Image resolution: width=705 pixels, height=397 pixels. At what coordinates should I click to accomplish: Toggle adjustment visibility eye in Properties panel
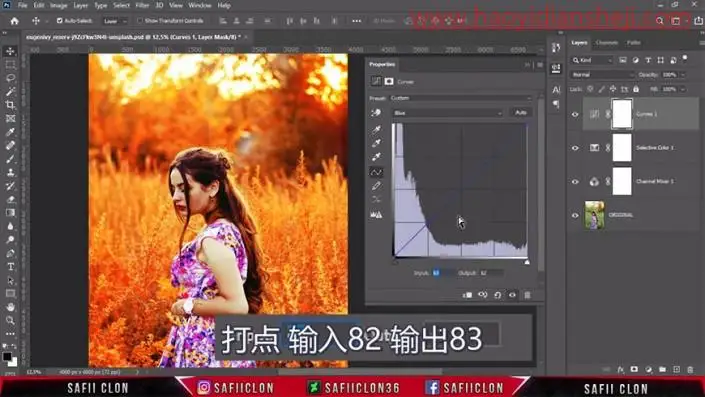[512, 295]
